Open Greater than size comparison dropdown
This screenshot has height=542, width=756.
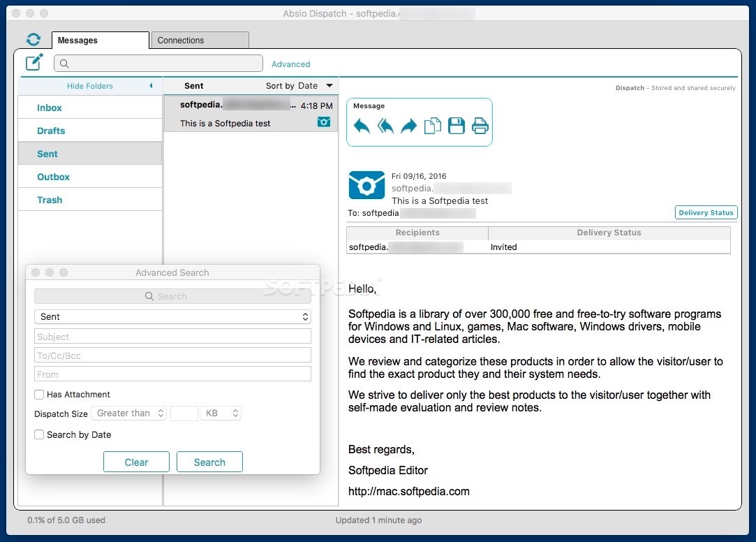click(x=128, y=413)
